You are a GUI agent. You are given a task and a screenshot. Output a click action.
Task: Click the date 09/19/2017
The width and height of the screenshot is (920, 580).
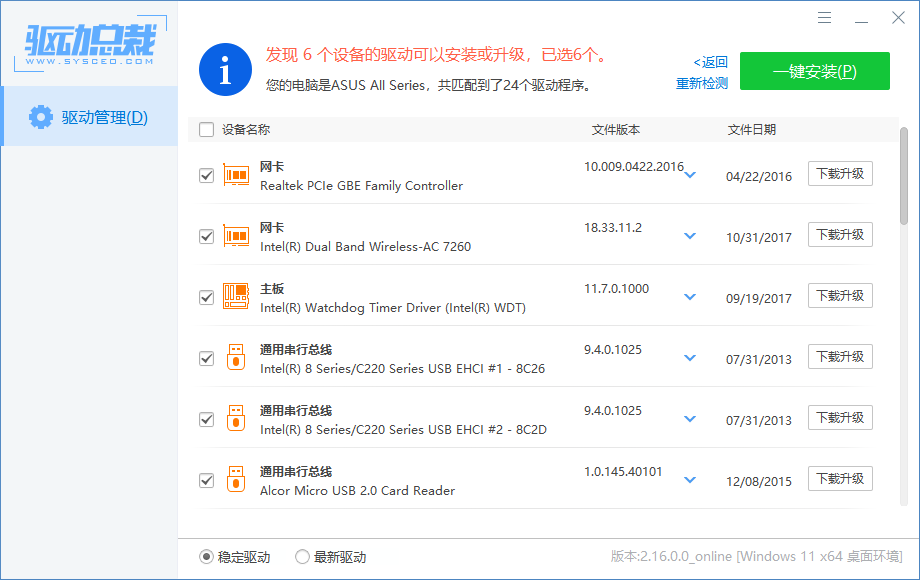(759, 299)
